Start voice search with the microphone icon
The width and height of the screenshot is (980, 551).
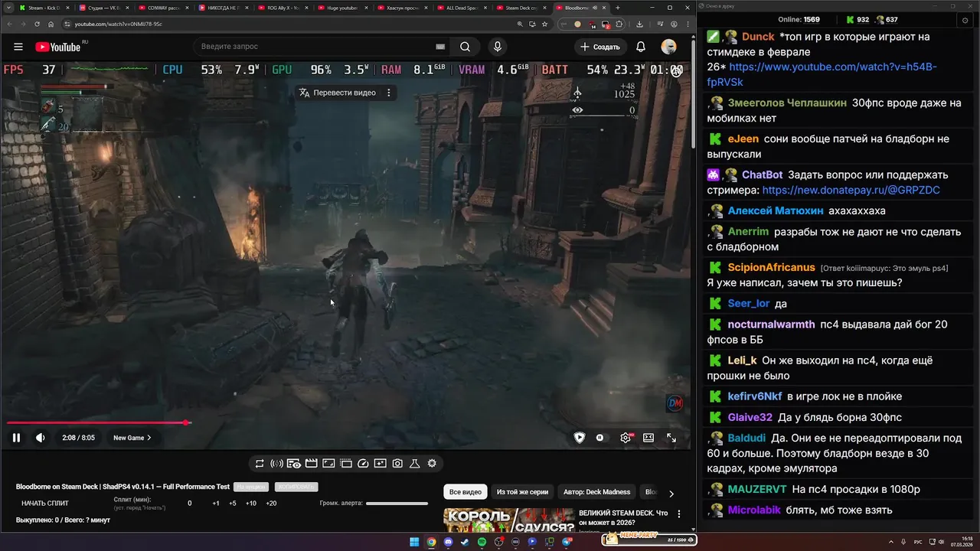(x=498, y=47)
